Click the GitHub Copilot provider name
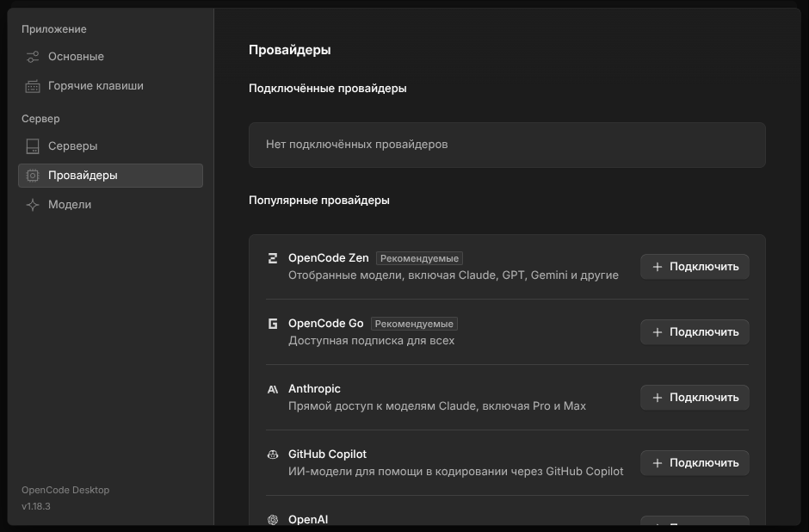 327,455
